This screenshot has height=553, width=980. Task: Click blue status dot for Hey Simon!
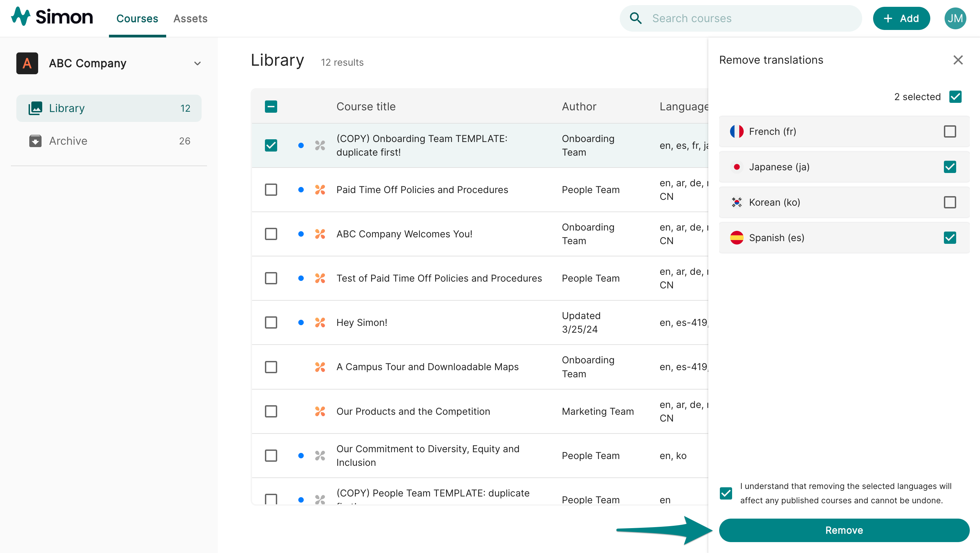tap(301, 322)
